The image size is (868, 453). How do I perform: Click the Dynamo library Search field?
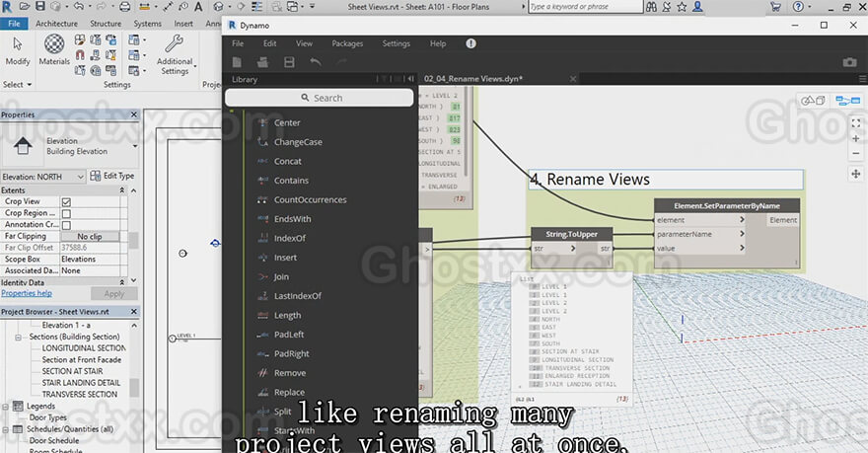320,98
